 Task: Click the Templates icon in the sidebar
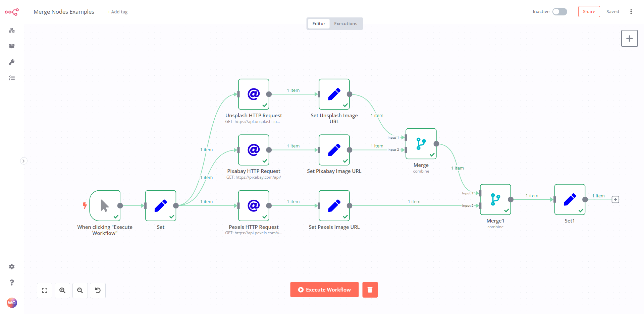[x=12, y=46]
